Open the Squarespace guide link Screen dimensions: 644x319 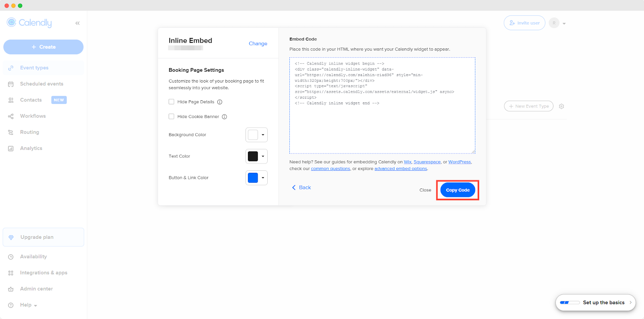coord(427,162)
